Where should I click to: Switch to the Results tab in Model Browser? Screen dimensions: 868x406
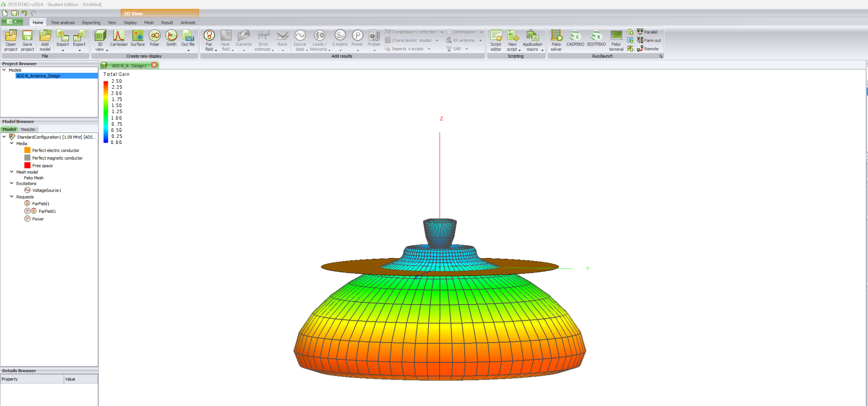[x=28, y=129]
